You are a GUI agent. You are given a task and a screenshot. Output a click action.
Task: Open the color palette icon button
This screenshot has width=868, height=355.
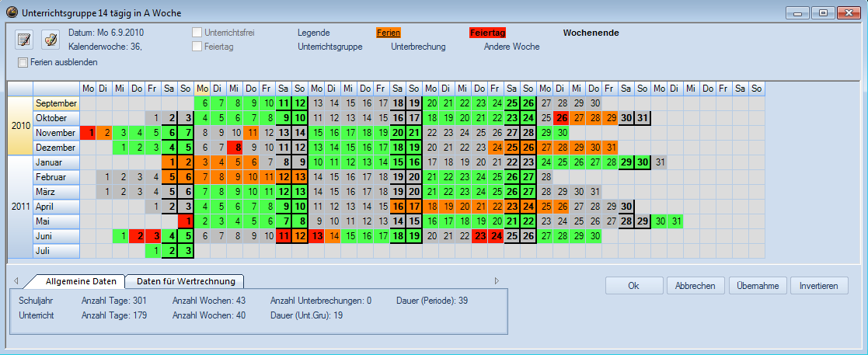(50, 39)
